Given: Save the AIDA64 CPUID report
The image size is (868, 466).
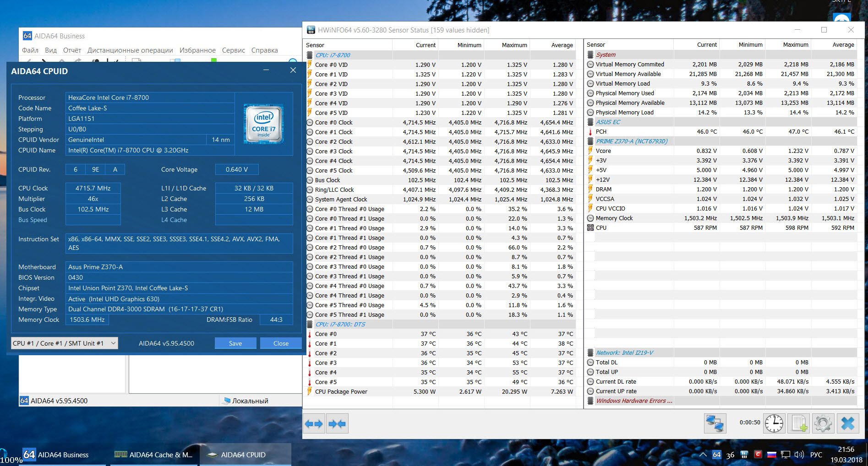Looking at the screenshot, I should pos(235,343).
